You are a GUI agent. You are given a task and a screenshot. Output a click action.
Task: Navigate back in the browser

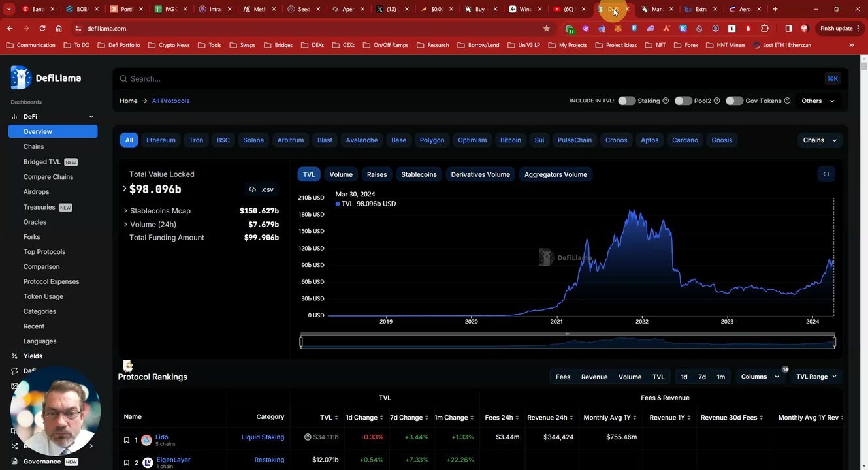pos(10,29)
